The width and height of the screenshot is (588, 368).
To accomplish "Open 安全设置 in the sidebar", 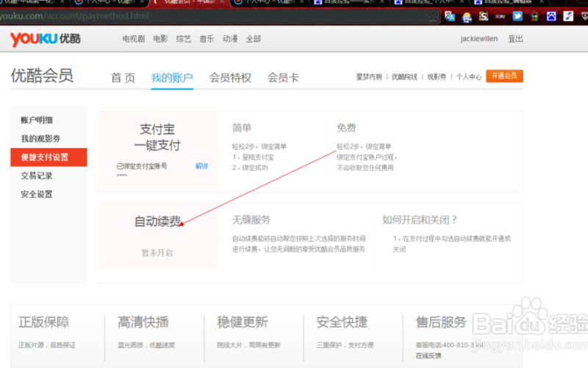I will pos(37,194).
